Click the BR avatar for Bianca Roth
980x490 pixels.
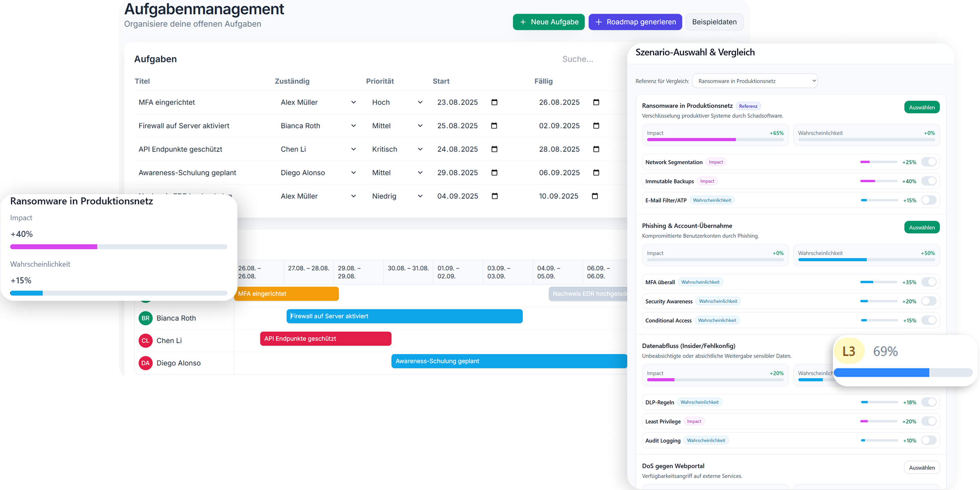pos(145,318)
